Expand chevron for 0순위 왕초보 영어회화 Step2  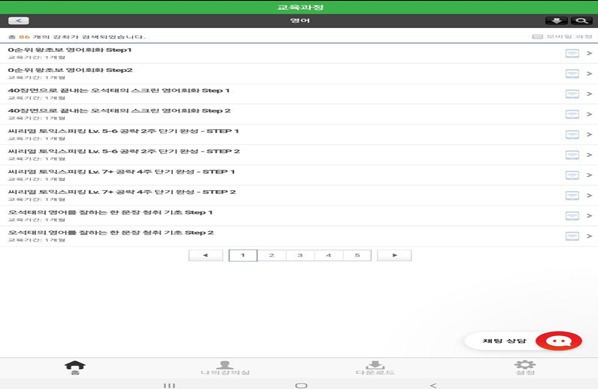click(x=589, y=74)
